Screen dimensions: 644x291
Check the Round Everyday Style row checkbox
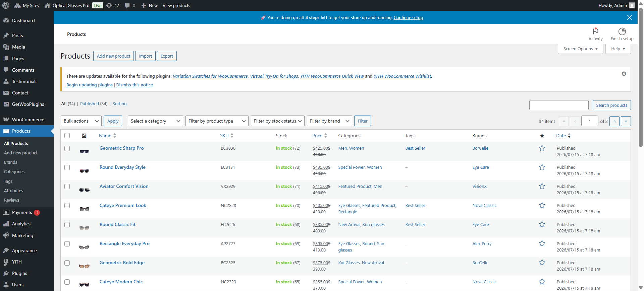67,167
